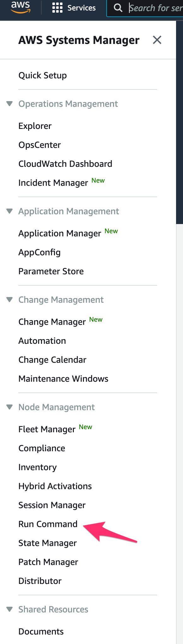Open CloudWatch Dashboard

[x=65, y=164]
